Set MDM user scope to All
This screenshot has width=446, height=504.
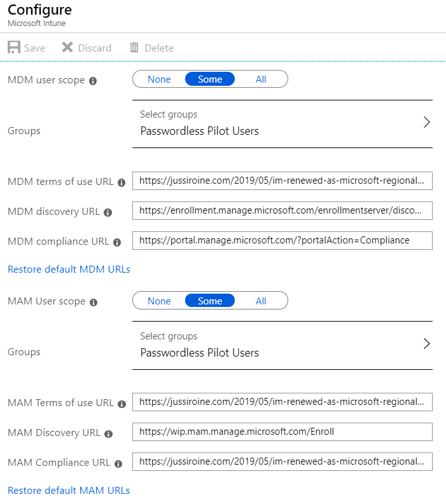point(261,79)
